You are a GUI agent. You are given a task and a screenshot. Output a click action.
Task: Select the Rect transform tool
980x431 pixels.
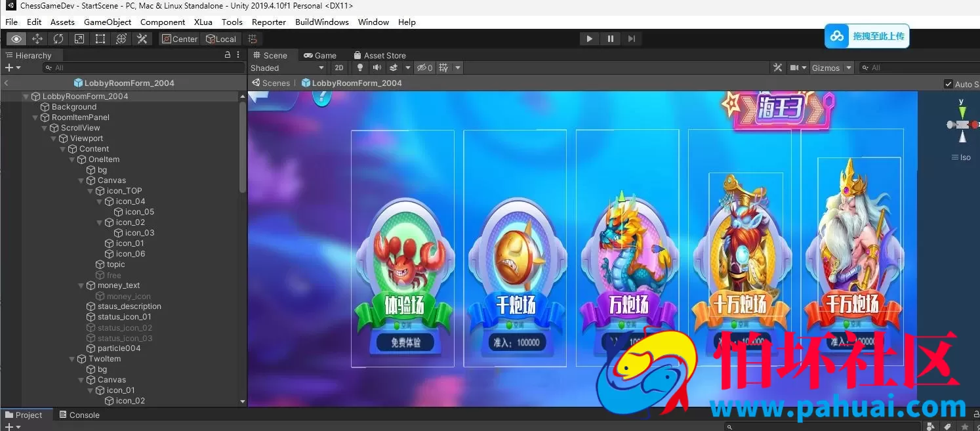coord(100,39)
